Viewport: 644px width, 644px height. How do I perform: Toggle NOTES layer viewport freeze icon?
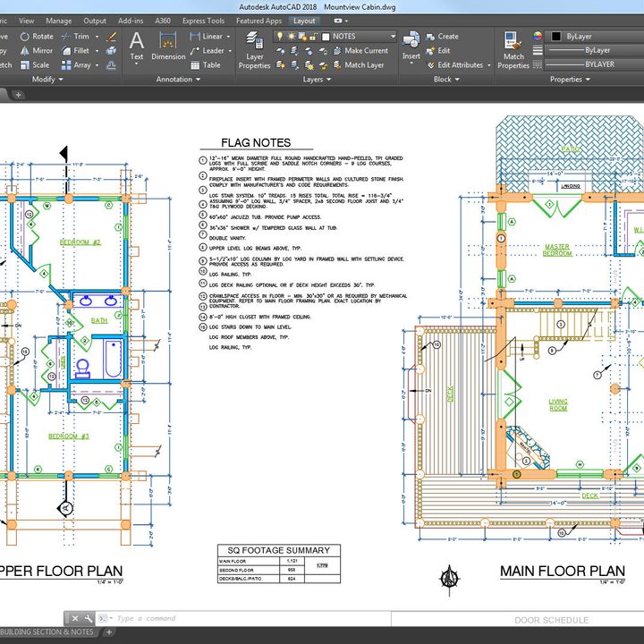click(302, 37)
